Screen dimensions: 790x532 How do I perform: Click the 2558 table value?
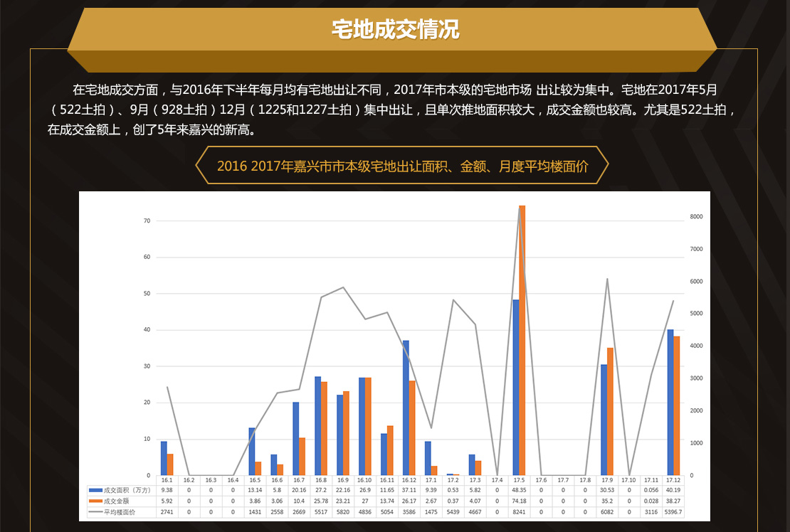pos(277,512)
